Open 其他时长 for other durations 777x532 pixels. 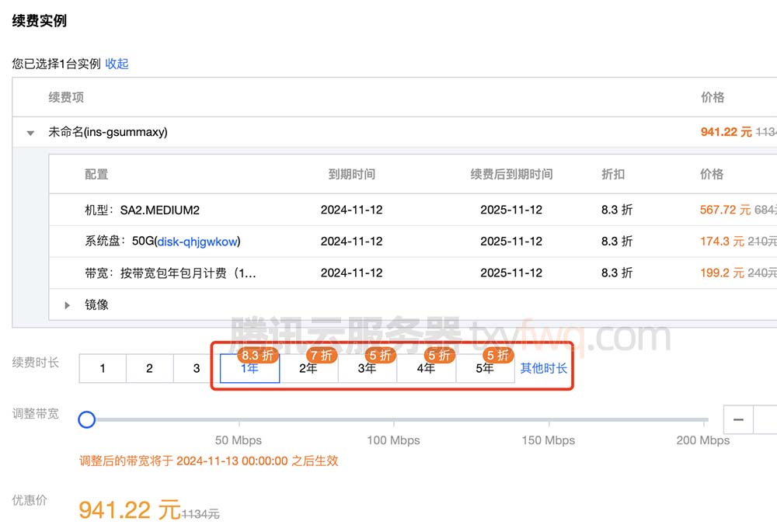point(544,368)
